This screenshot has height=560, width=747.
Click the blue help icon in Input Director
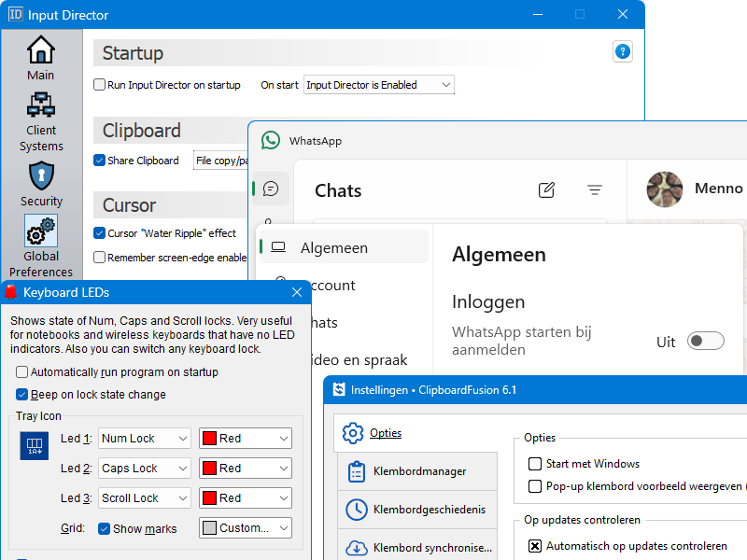(x=622, y=51)
